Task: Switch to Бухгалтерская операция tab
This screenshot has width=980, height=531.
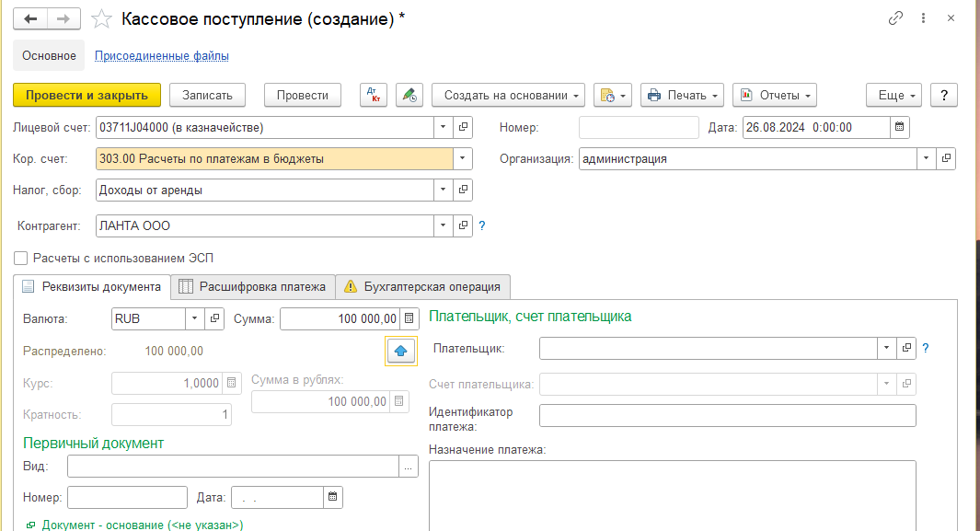Action: (423, 287)
